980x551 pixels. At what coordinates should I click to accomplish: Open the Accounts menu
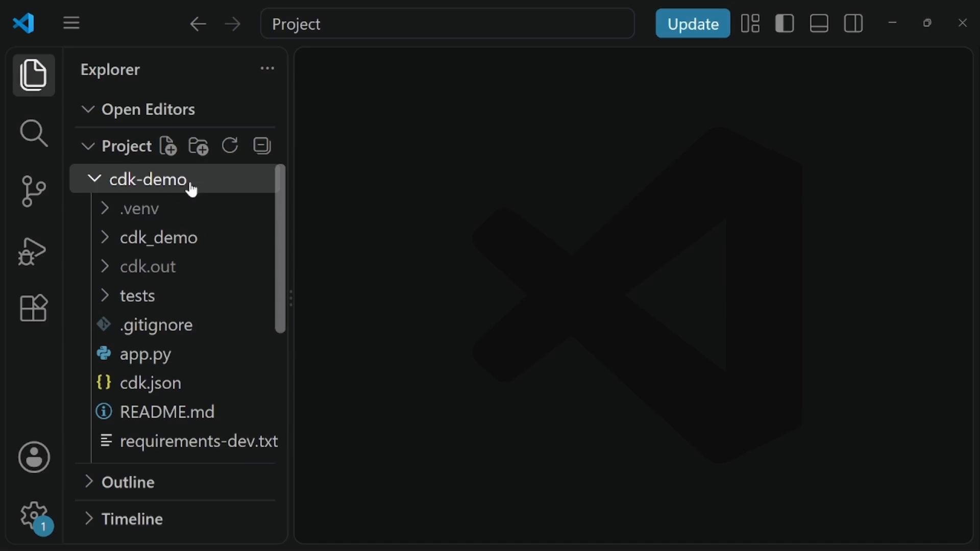click(34, 457)
